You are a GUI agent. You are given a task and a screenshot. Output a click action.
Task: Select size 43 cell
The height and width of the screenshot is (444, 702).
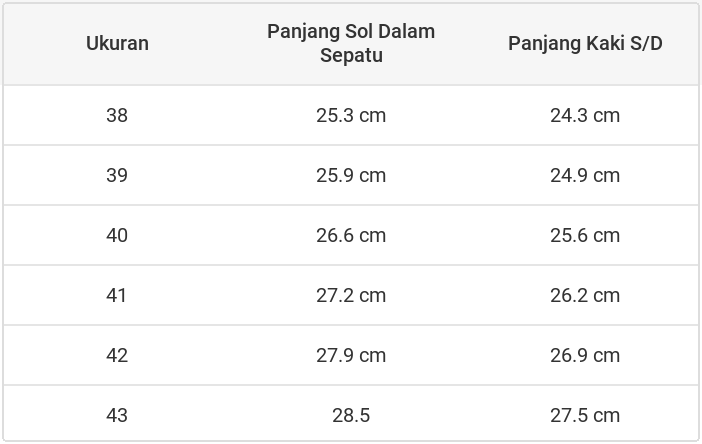(117, 415)
